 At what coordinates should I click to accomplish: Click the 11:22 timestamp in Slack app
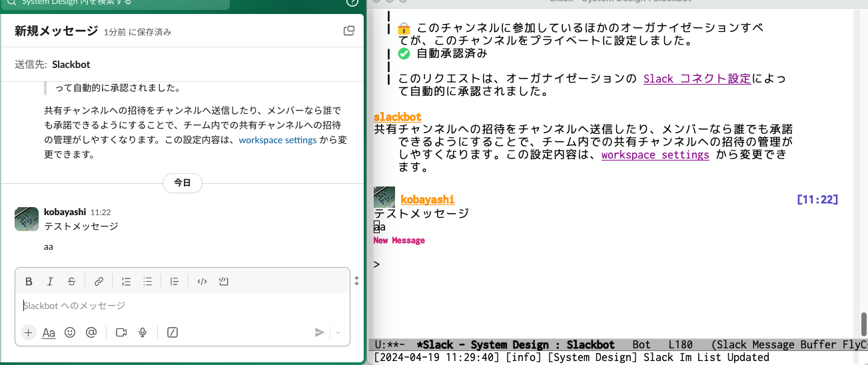[x=101, y=212]
